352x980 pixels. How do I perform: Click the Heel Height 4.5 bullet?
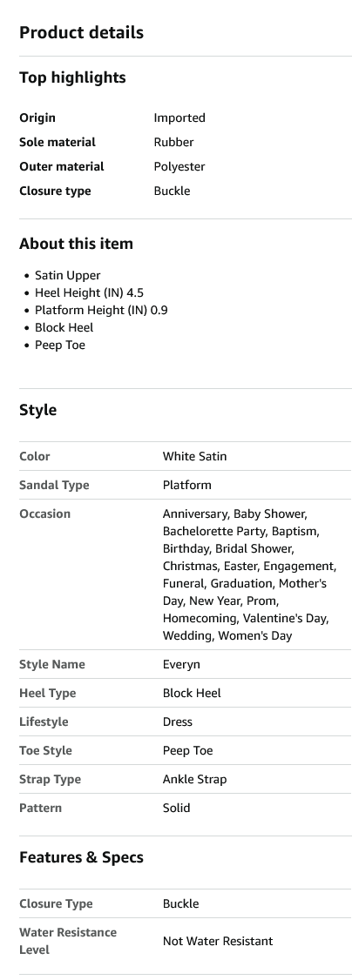coord(90,292)
